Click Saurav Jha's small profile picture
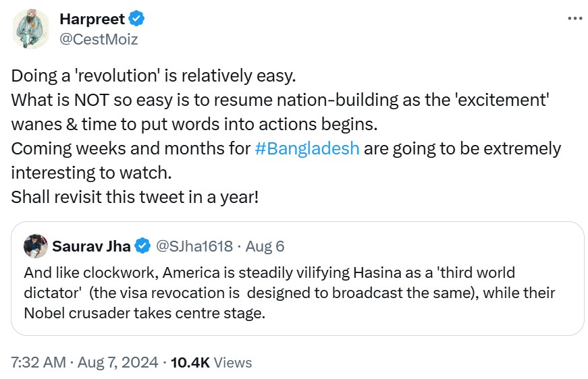This screenshot has height=379, width=588. (x=34, y=246)
